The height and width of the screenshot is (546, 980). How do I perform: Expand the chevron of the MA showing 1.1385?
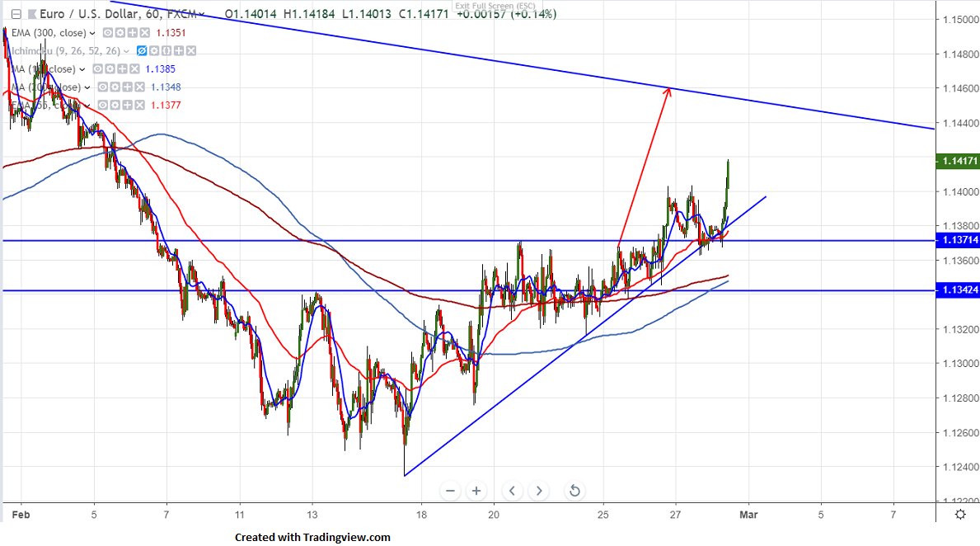82,69
